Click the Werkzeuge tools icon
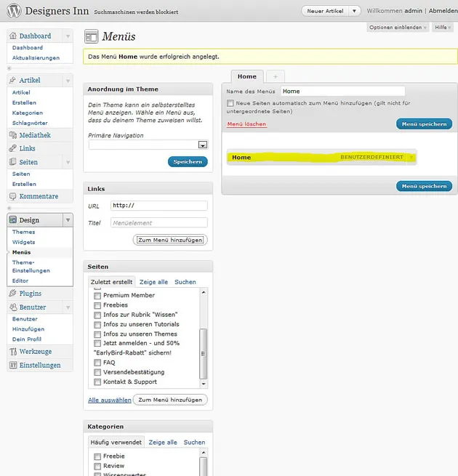 click(x=13, y=351)
